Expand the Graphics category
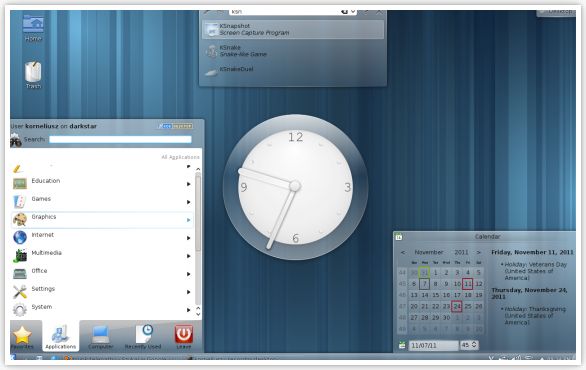The width and height of the screenshot is (586, 370). 102,220
